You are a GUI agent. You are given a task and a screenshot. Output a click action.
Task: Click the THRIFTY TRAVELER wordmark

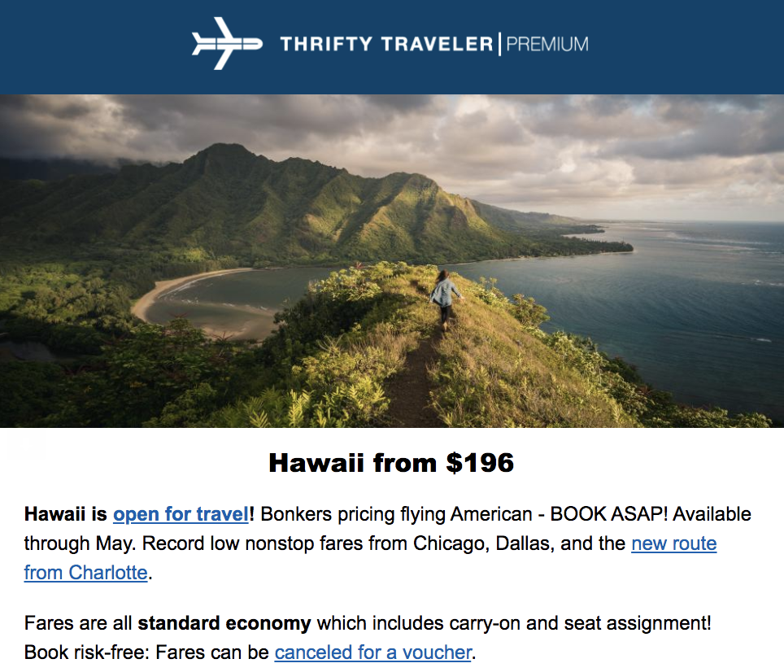385,44
